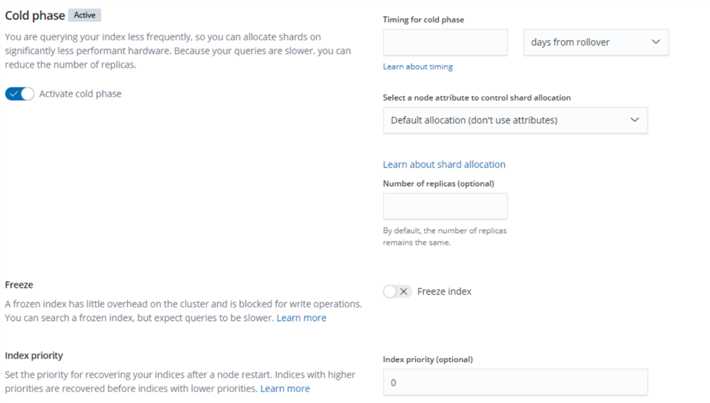The width and height of the screenshot is (710, 403).
Task: Click the Active badge beside Cold phase
Action: point(85,15)
